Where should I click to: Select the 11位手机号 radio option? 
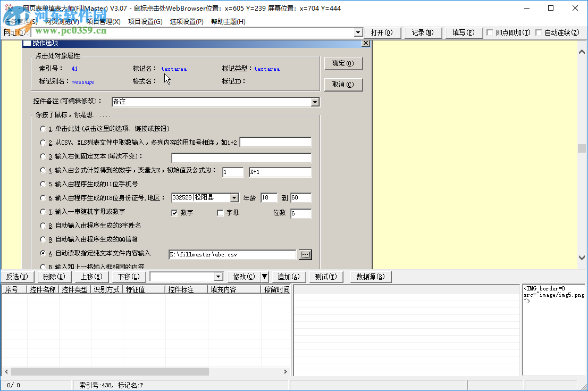tap(43, 184)
